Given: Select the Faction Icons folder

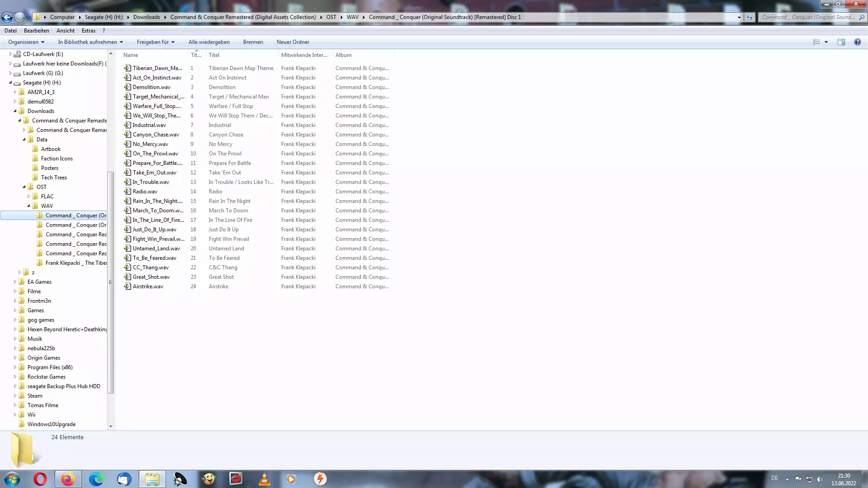Looking at the screenshot, I should tap(57, 159).
